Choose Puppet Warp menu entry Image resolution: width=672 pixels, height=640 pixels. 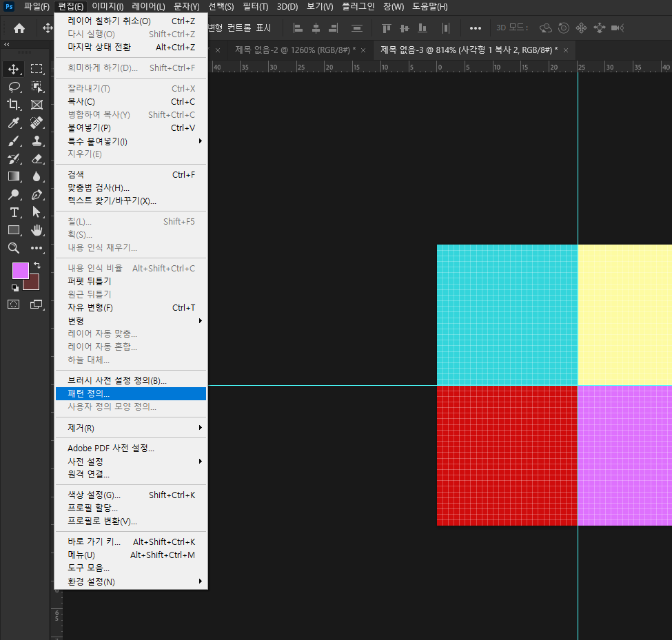(131, 282)
